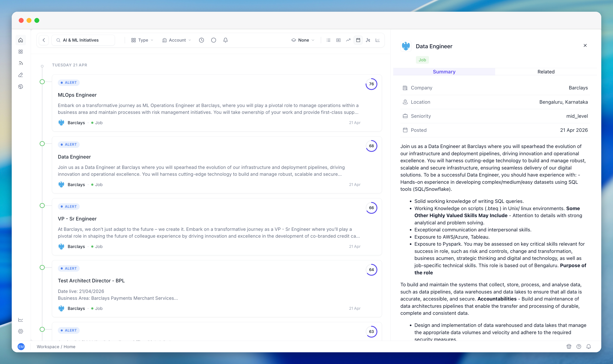Viewport: 613px width, 364px height.
Task: Open the None grouping dropdown
Action: [x=303, y=40]
